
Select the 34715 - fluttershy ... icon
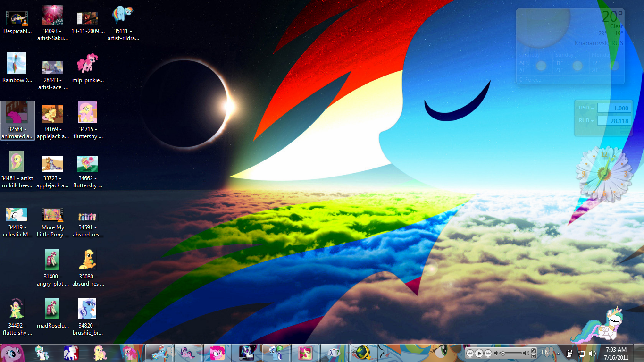pyautogui.click(x=88, y=121)
